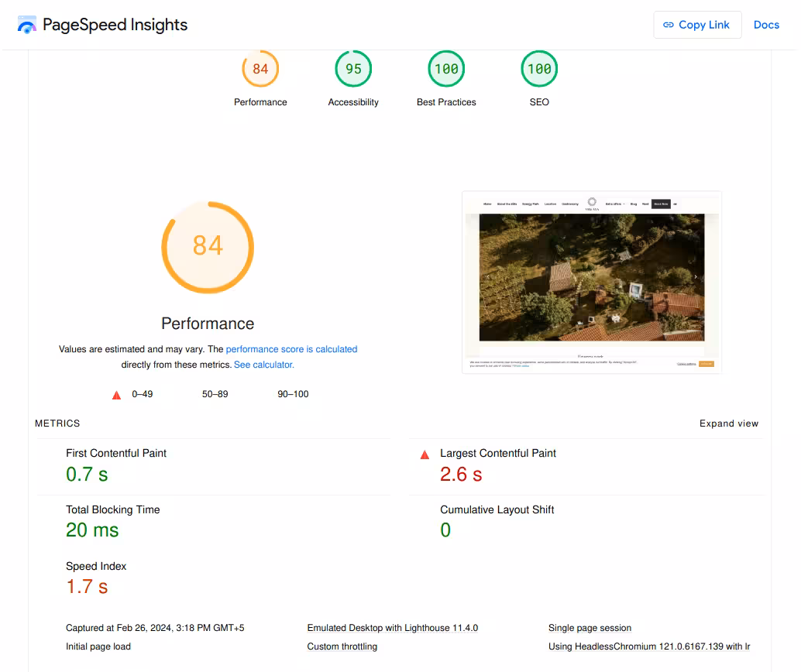Image resolution: width=801 pixels, height=672 pixels.
Task: Click the Cumulative Layout Shift value '0'
Action: 445,530
